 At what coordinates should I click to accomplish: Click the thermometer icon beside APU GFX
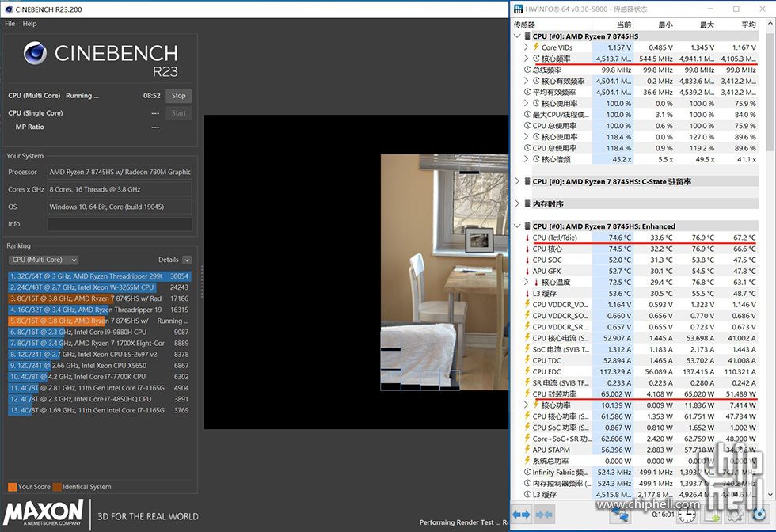[x=527, y=272]
